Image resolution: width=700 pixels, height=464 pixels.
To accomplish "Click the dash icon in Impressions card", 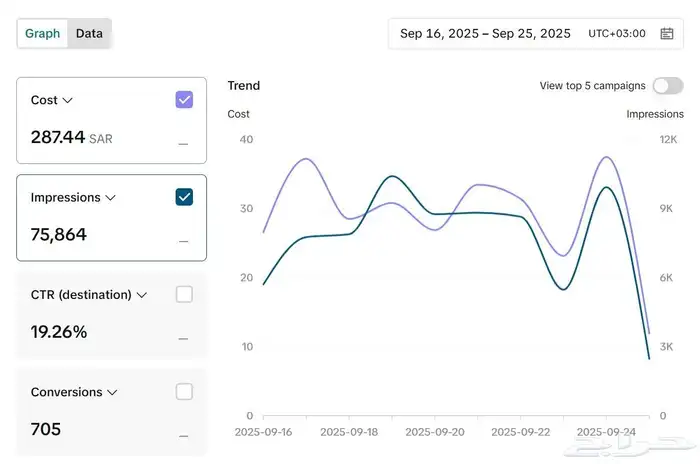I will click(x=183, y=241).
